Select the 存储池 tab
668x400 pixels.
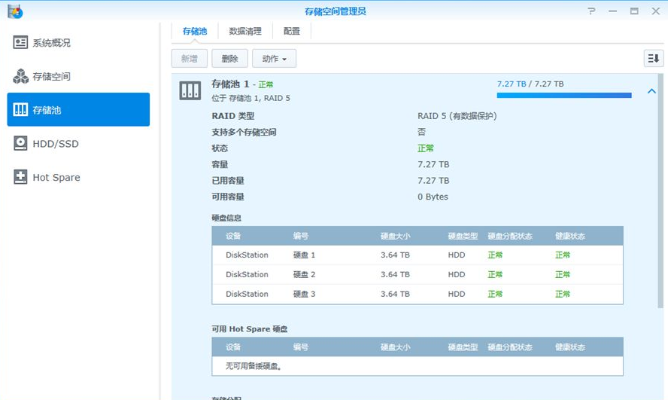pyautogui.click(x=195, y=31)
